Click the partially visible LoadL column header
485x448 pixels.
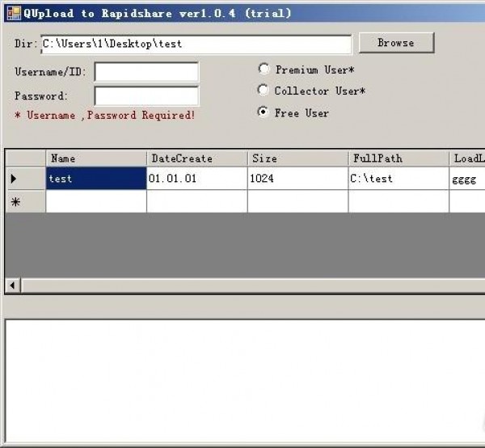pos(467,158)
